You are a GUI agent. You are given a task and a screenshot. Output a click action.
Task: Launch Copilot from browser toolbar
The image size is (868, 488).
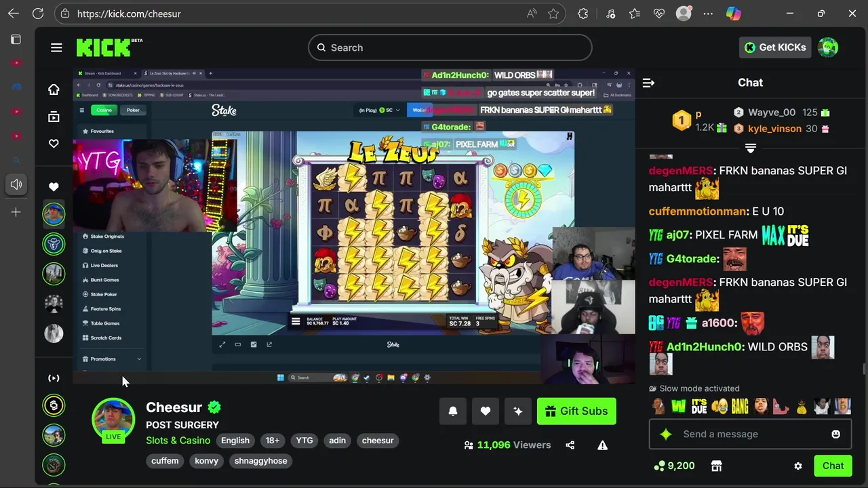coord(733,14)
